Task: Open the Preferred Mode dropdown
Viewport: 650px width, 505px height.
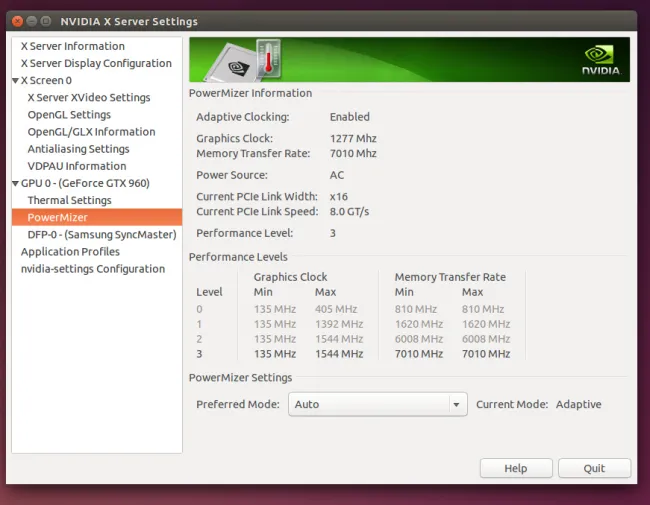Action: coord(378,404)
